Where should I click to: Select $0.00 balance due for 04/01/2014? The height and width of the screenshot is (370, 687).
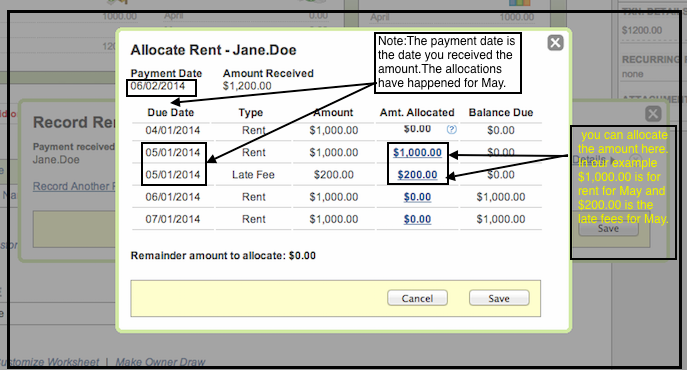click(x=501, y=130)
